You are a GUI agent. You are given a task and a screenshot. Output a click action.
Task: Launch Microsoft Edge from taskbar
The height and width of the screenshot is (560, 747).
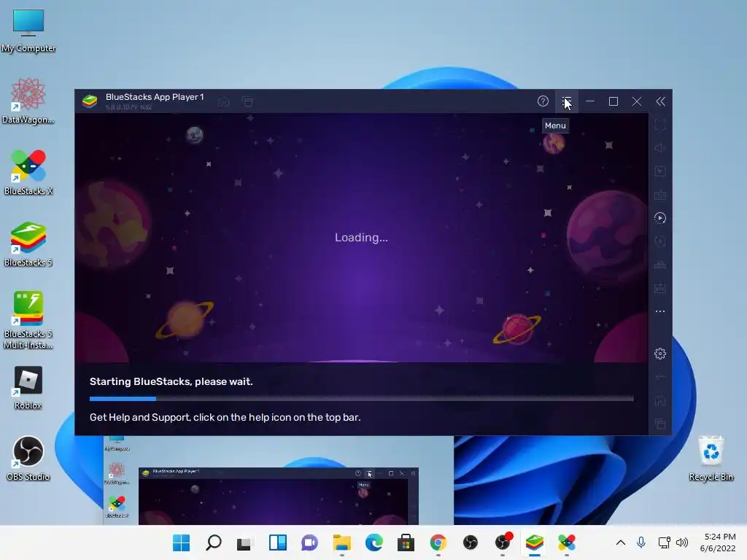(x=373, y=542)
